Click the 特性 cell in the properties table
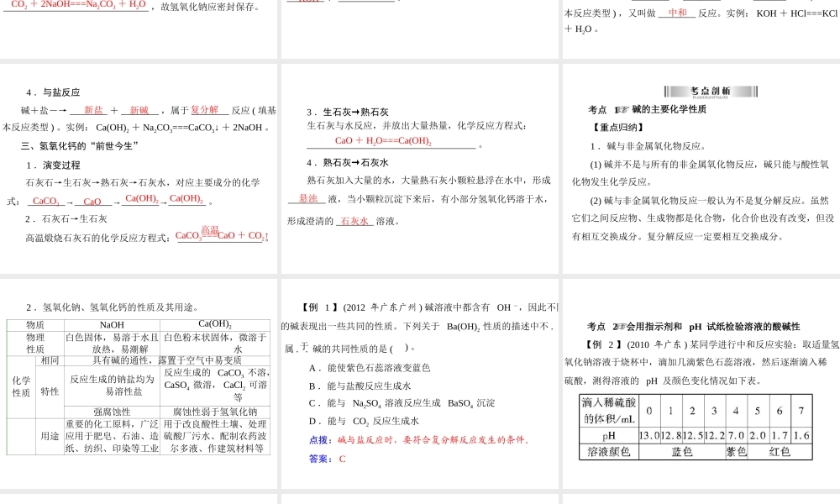Viewport: 840px width, 504px height. coord(50,391)
